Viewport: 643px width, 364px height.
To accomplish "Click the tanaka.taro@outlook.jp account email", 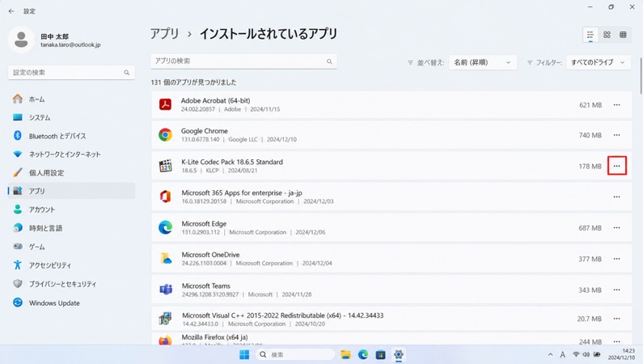I will pyautogui.click(x=70, y=44).
